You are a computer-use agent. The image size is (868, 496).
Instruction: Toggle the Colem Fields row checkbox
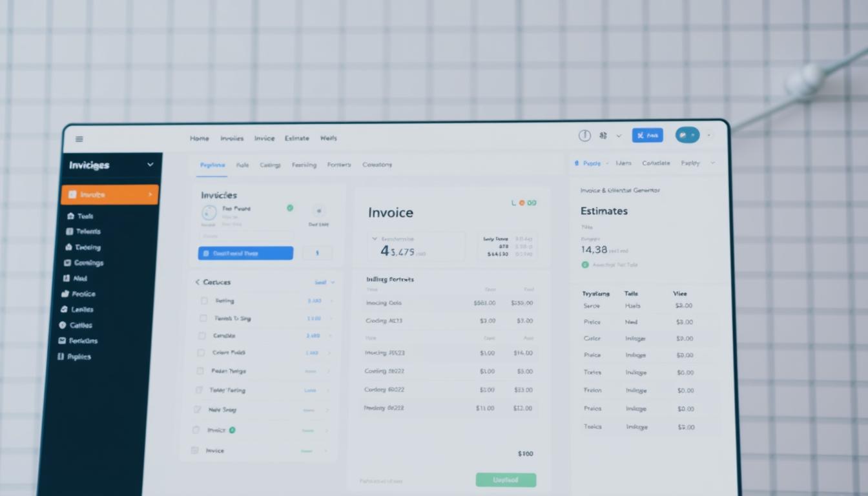point(201,353)
